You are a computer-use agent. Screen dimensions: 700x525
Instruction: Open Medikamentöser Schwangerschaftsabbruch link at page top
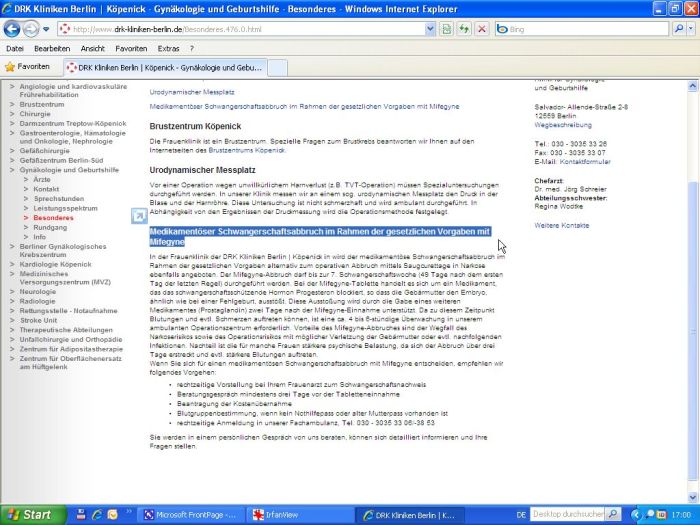pyautogui.click(x=304, y=107)
